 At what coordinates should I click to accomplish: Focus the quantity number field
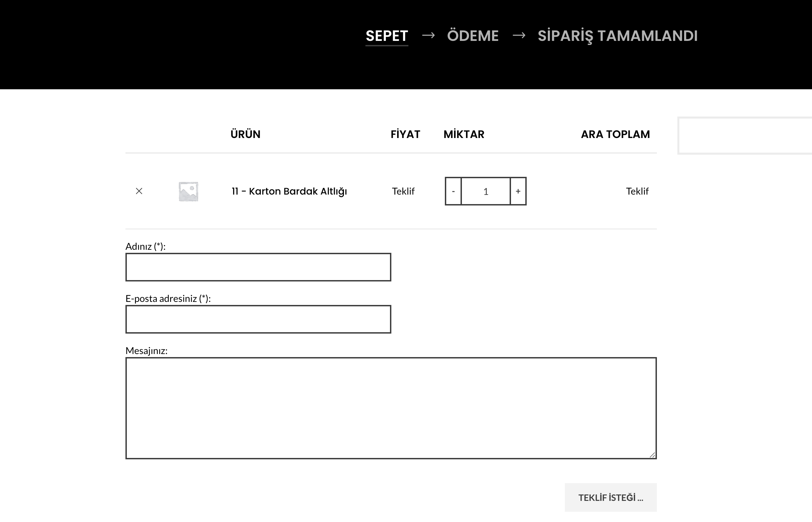click(x=486, y=191)
